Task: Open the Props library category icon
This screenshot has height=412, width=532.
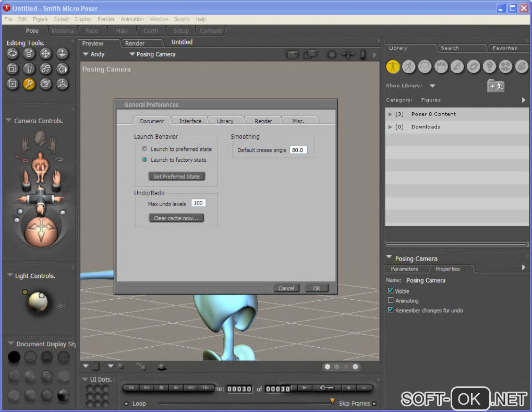Action: coord(473,66)
